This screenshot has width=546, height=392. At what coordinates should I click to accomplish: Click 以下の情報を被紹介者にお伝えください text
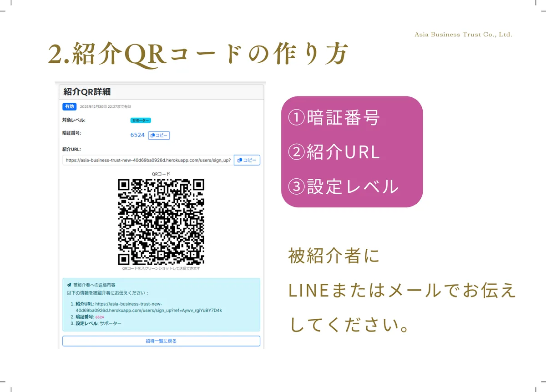click(x=107, y=293)
